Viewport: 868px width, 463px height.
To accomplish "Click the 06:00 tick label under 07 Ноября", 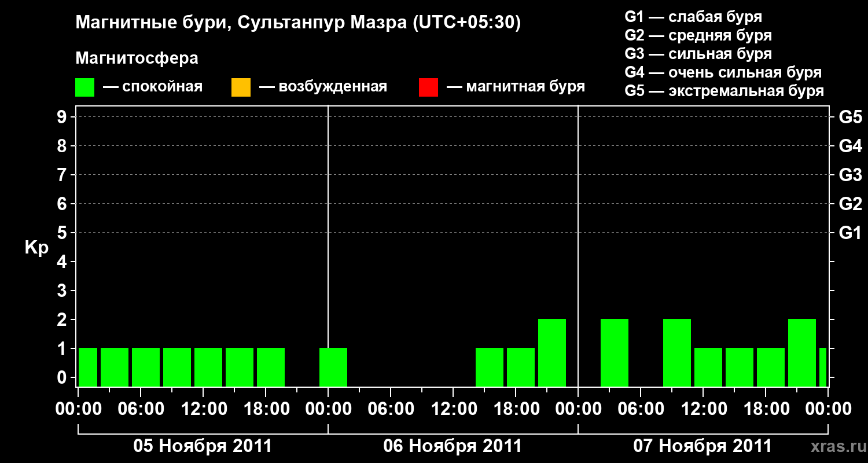I will click(641, 409).
